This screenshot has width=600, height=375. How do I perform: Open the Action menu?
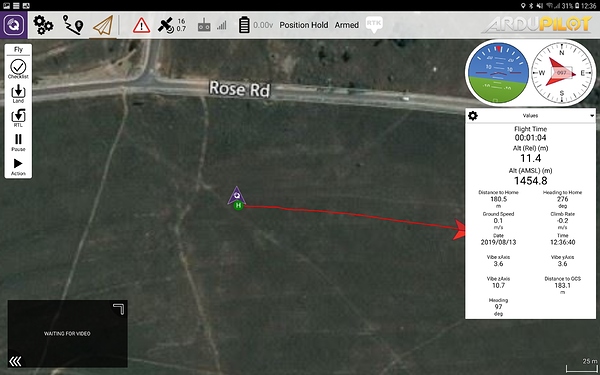pos(18,167)
